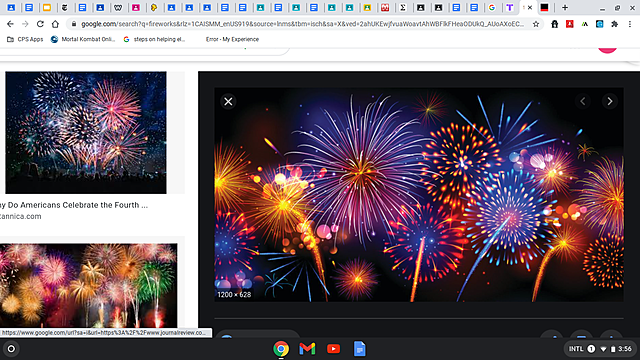Click the blue square extension icon
Screen dimensions: 640x360
click(x=600, y=24)
